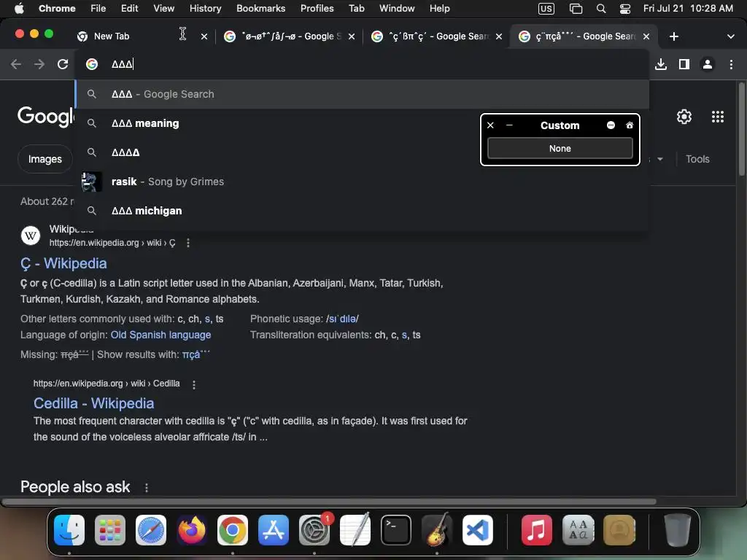Launch GarageBand from the Dock
Image resolution: width=747 pixels, height=560 pixels.
point(437,530)
